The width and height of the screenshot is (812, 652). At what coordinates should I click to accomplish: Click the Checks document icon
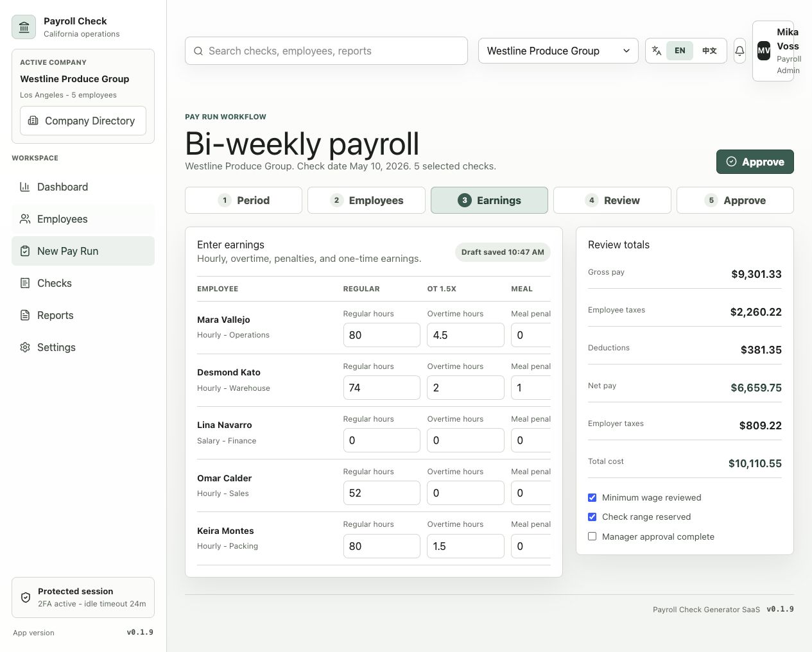[25, 283]
